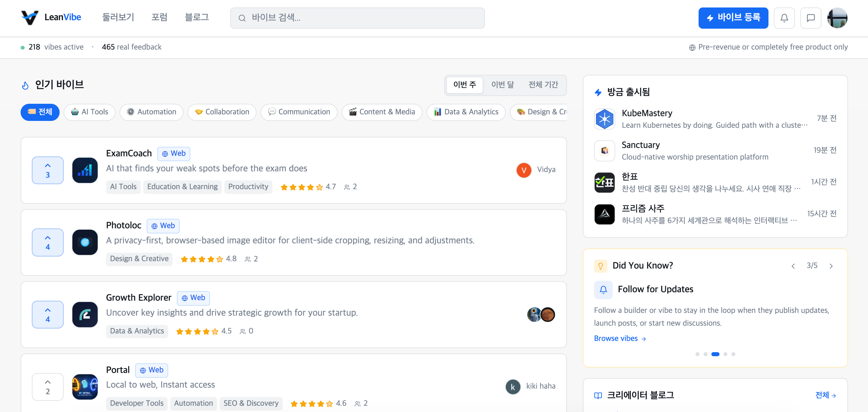Click the notification bell icon
Image resolution: width=868 pixels, height=412 pixels.
point(784,18)
